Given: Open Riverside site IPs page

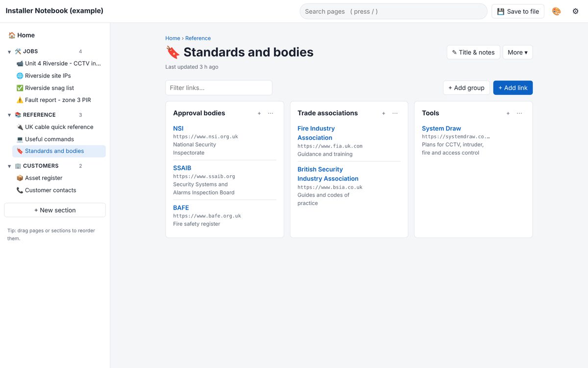Looking at the screenshot, I should (x=59, y=76).
